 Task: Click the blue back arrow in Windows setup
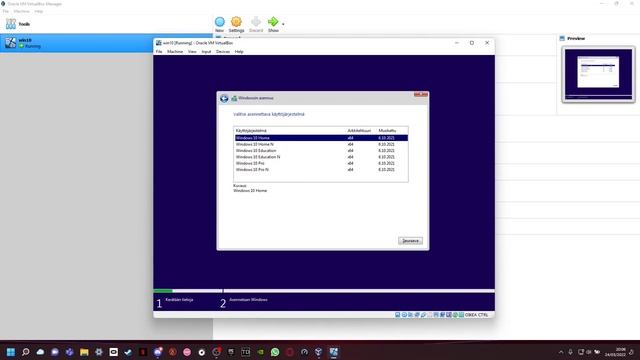click(x=224, y=98)
